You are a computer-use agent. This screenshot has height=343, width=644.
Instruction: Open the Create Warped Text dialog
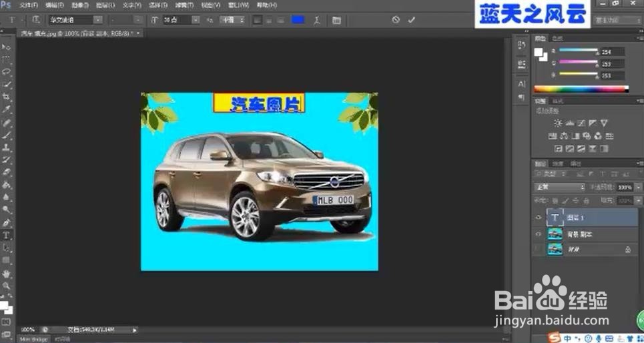(316, 20)
